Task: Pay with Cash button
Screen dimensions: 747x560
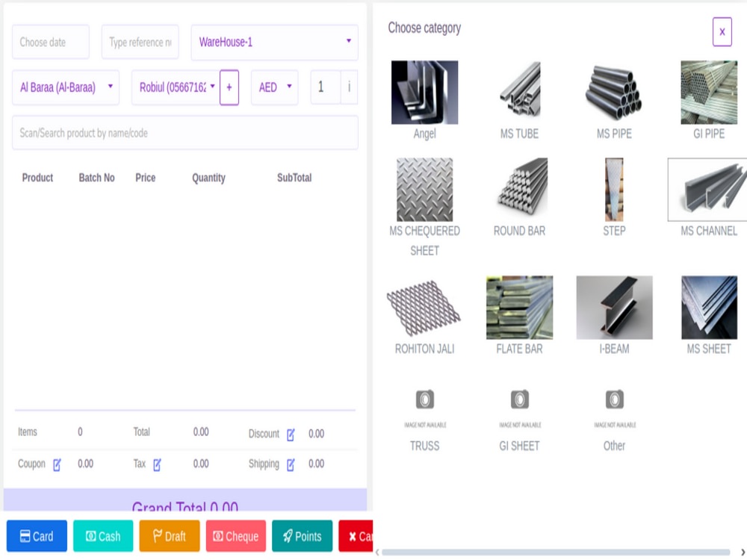Action: tap(103, 536)
